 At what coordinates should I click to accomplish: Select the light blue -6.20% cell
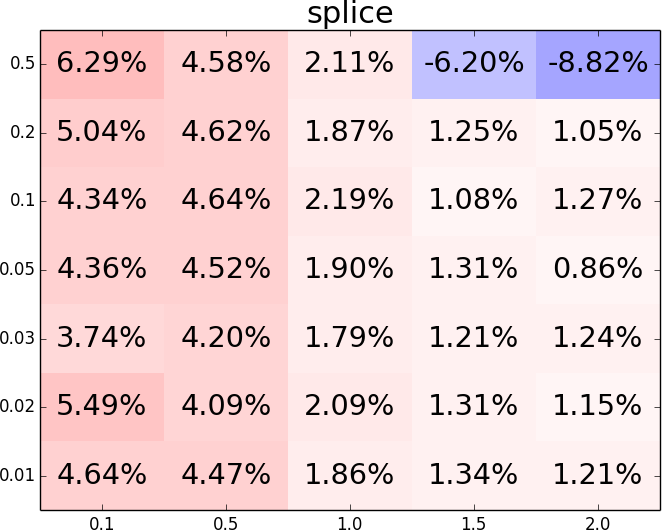(x=474, y=64)
